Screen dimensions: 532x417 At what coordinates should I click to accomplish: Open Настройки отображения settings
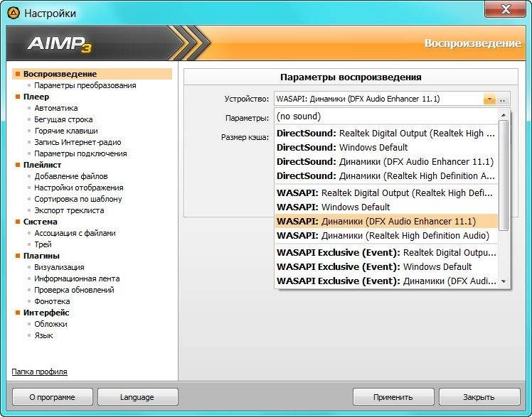[79, 188]
